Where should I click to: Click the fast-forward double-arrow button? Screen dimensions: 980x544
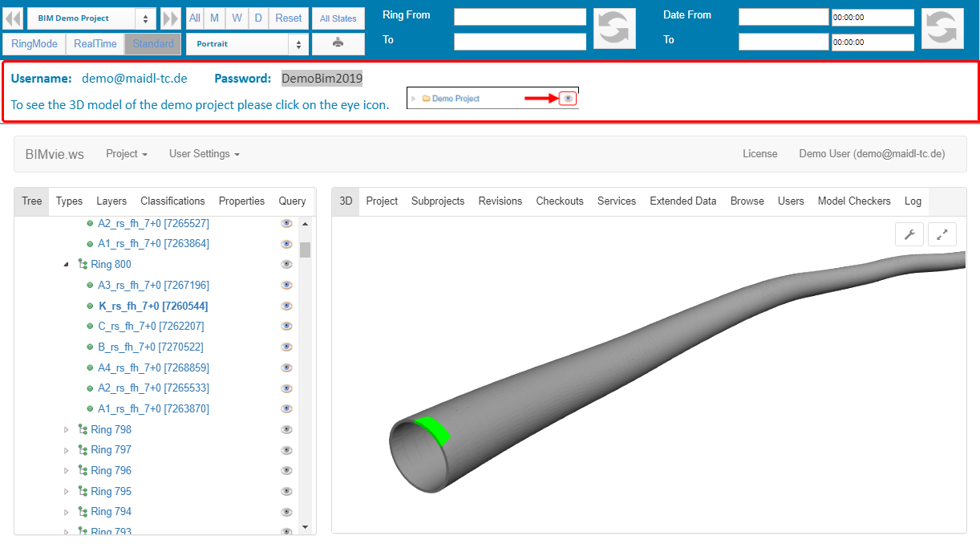tap(171, 18)
